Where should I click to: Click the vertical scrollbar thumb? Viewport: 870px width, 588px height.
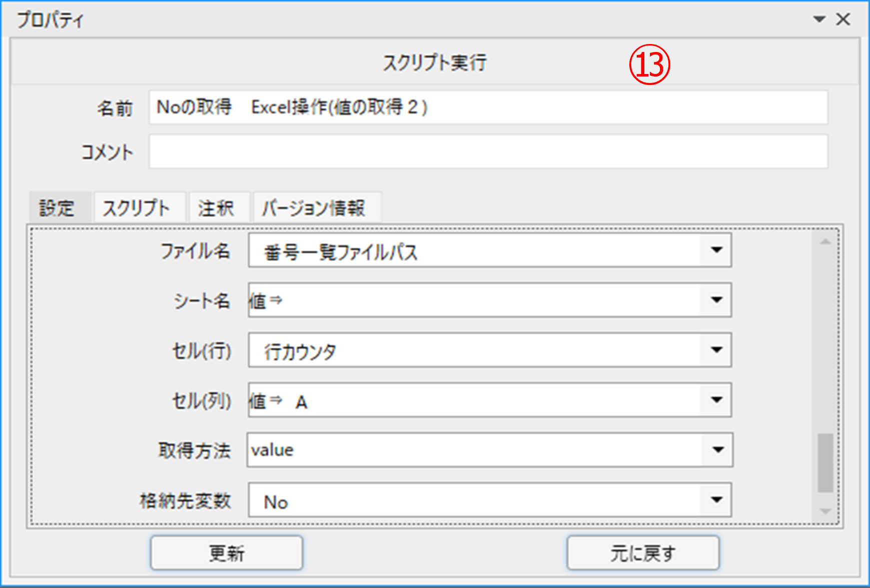[825, 463]
